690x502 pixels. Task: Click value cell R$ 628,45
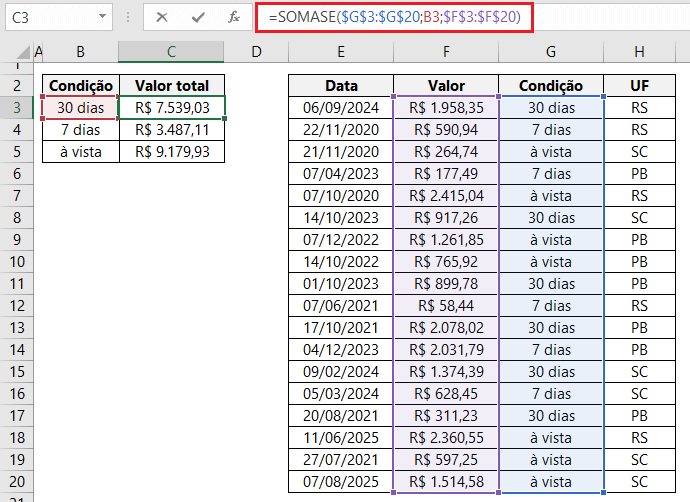click(446, 393)
